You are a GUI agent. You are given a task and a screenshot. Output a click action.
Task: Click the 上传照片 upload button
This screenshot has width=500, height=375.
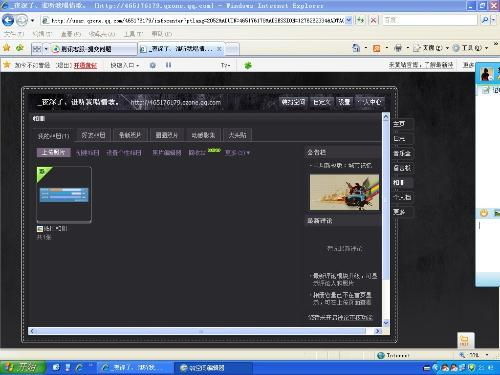point(53,153)
